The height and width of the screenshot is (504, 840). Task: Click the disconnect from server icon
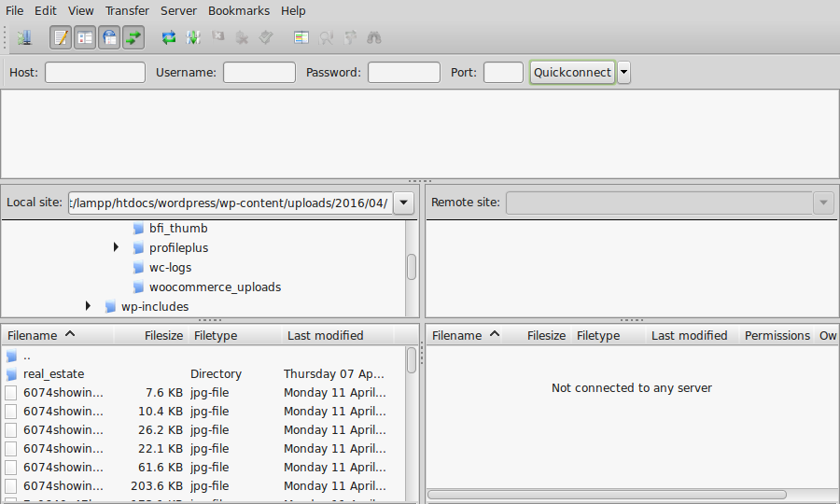(x=242, y=38)
